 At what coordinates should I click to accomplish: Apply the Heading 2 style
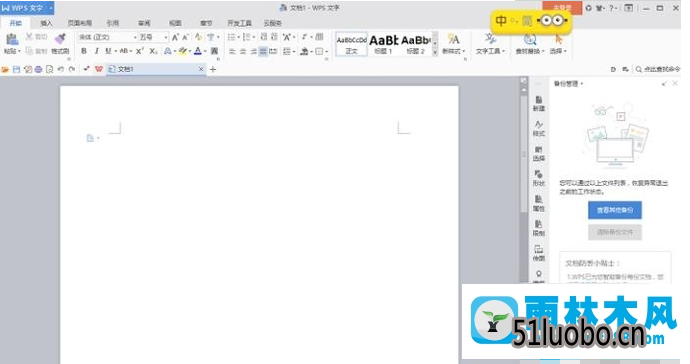415,44
